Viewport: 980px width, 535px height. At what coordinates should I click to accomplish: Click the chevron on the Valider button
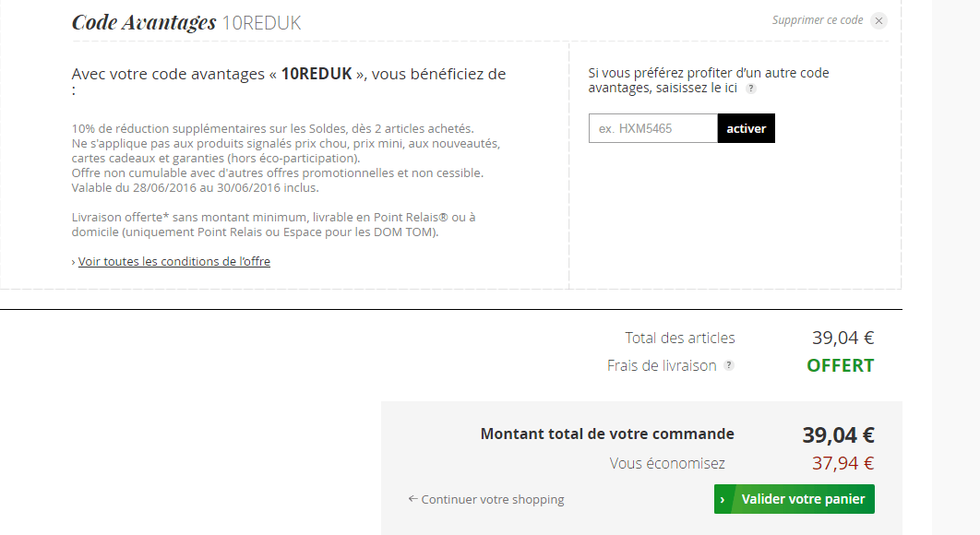click(723, 499)
